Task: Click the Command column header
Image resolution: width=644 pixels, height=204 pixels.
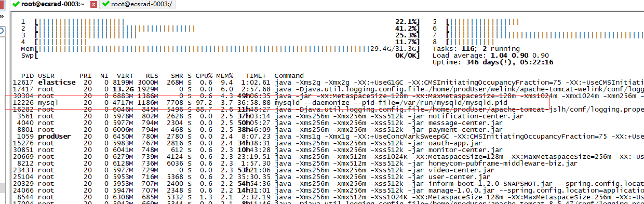Action: (x=289, y=76)
